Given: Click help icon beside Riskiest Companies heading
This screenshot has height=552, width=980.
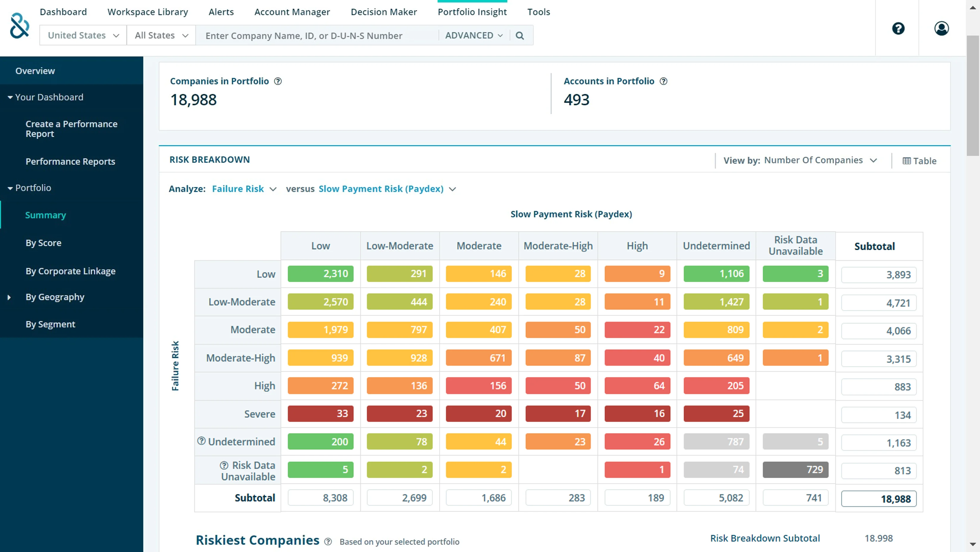Looking at the screenshot, I should point(328,542).
